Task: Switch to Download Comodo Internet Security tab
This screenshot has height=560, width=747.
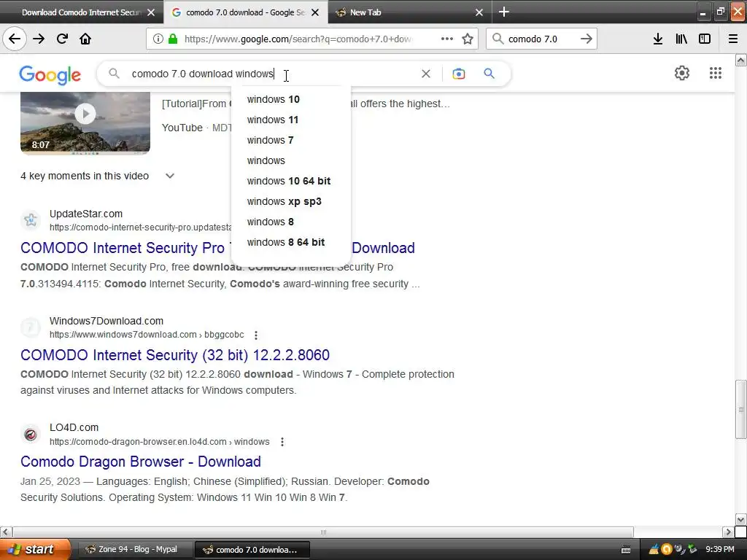Action: point(82,12)
